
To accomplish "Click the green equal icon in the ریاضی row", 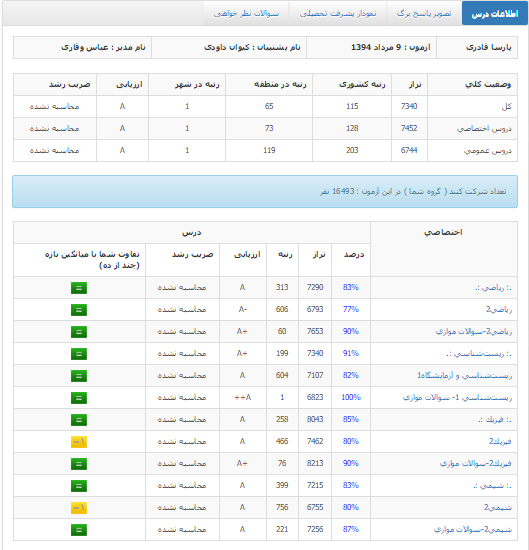I will pos(79,288).
